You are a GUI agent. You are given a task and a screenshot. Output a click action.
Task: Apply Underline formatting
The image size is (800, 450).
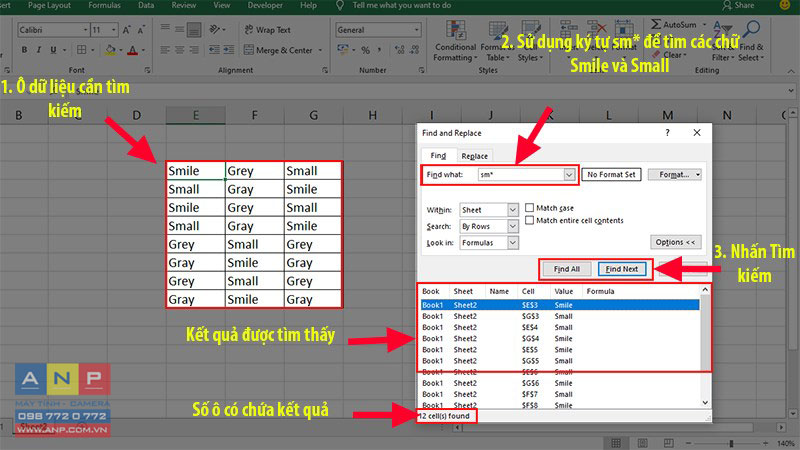click(x=53, y=50)
